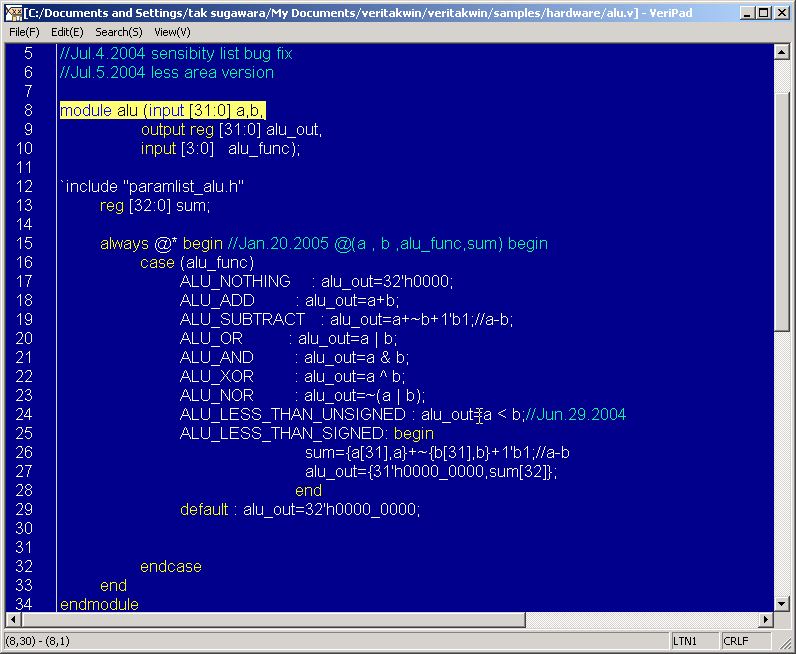The height and width of the screenshot is (654, 796).
Task: Click the `include "paramlist_alu.h" line
Action: 152,186
